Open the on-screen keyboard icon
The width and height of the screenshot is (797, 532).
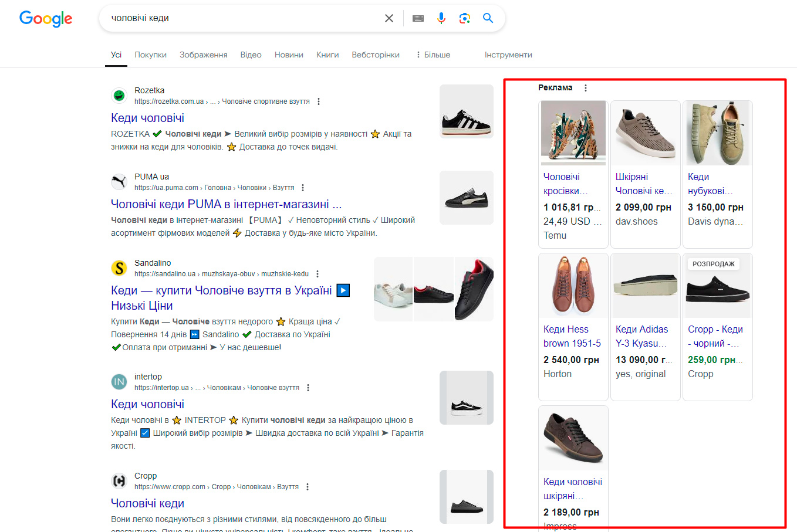click(x=418, y=18)
